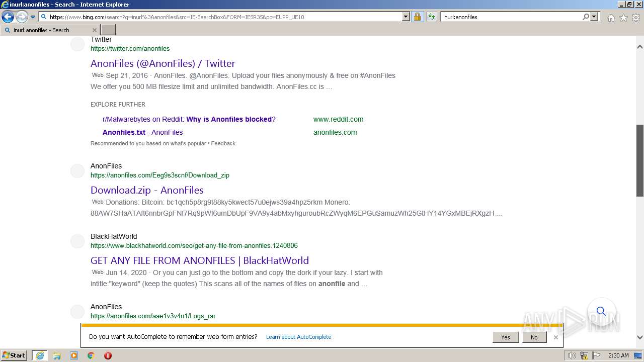Click Yes on AutoComplete prompt
The image size is (644, 362).
(x=506, y=337)
